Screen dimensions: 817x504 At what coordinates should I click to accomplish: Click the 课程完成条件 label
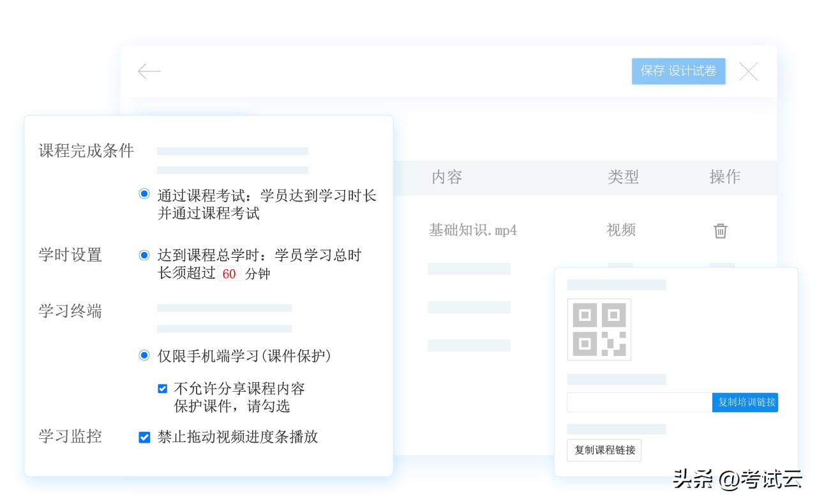86,151
